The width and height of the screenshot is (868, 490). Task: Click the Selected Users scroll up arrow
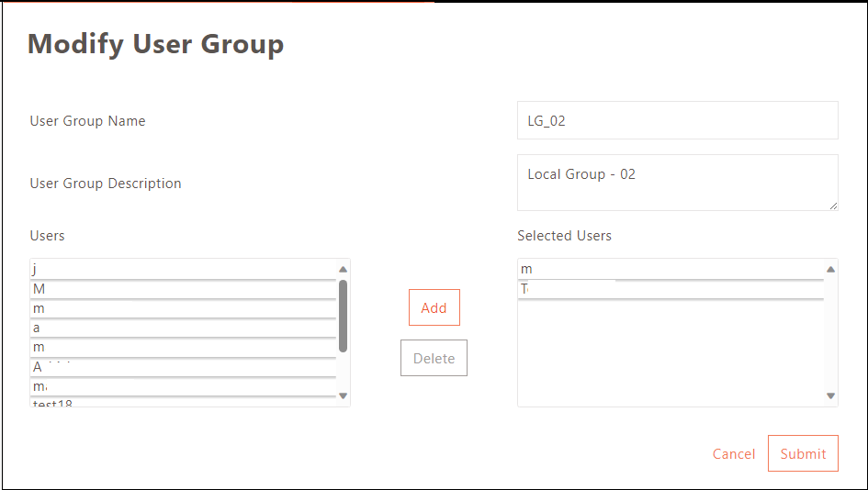point(830,269)
